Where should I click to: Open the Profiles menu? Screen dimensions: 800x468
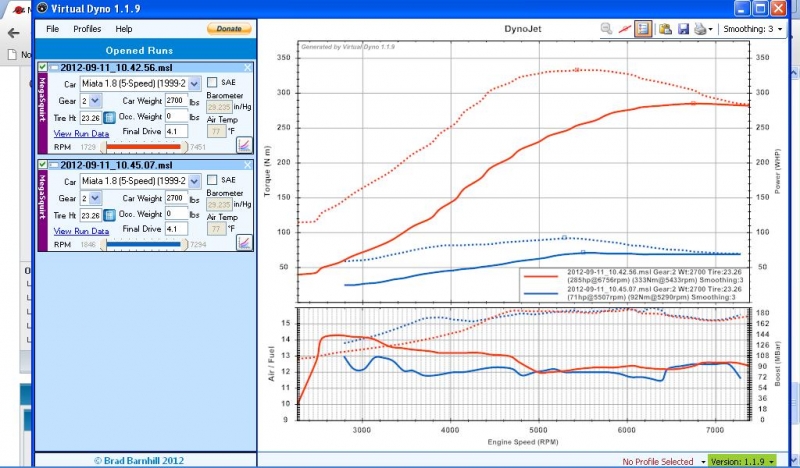click(87, 29)
